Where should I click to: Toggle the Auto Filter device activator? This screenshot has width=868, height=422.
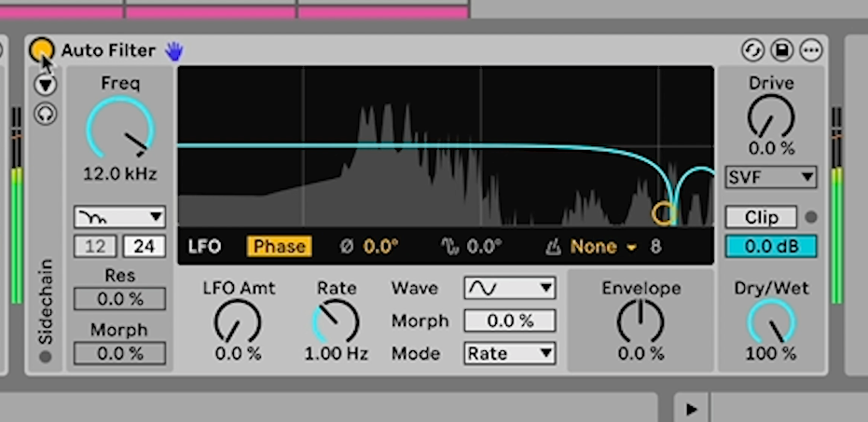pyautogui.click(x=42, y=49)
